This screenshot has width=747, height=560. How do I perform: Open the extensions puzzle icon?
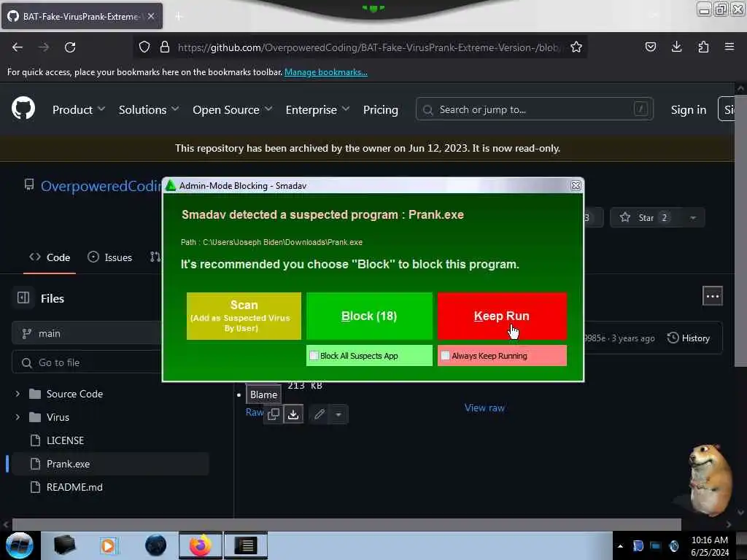tap(703, 47)
